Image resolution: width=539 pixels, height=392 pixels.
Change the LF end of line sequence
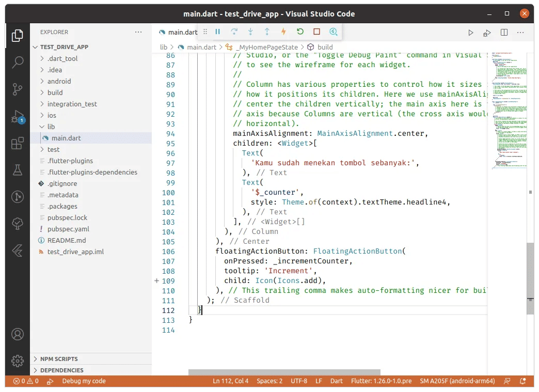coord(319,381)
